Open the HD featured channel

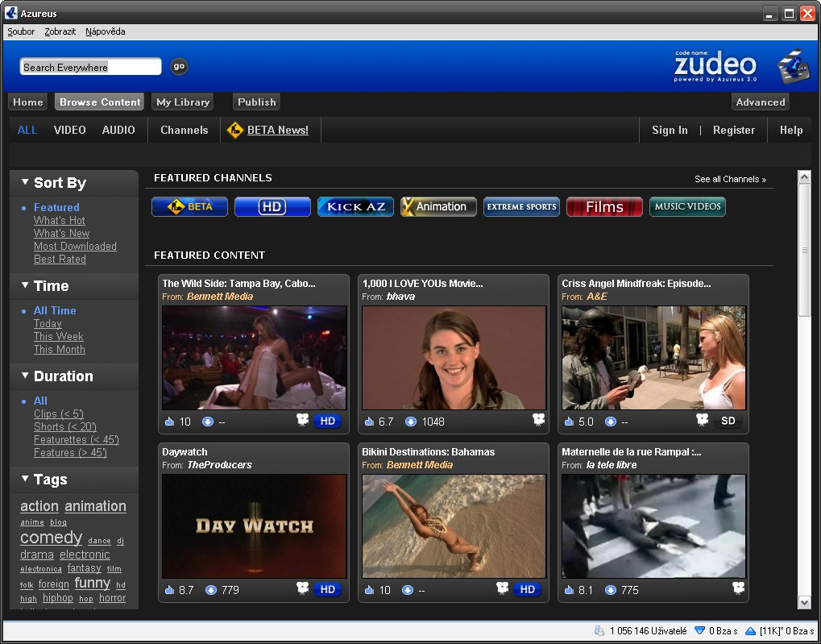tap(272, 206)
